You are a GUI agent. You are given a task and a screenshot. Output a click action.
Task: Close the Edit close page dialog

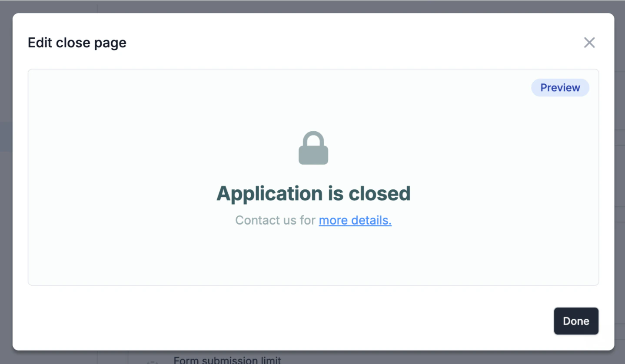[x=589, y=43]
